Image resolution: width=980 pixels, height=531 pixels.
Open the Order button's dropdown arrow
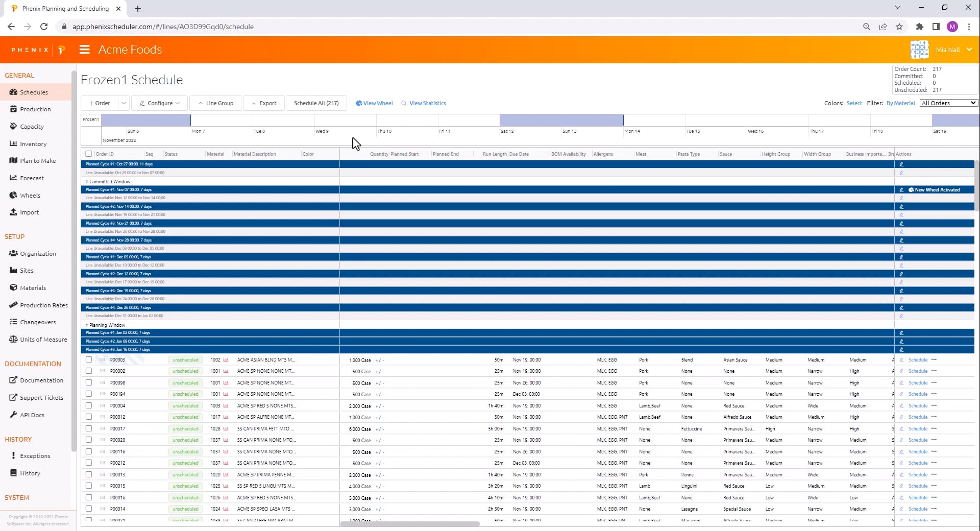click(x=124, y=103)
